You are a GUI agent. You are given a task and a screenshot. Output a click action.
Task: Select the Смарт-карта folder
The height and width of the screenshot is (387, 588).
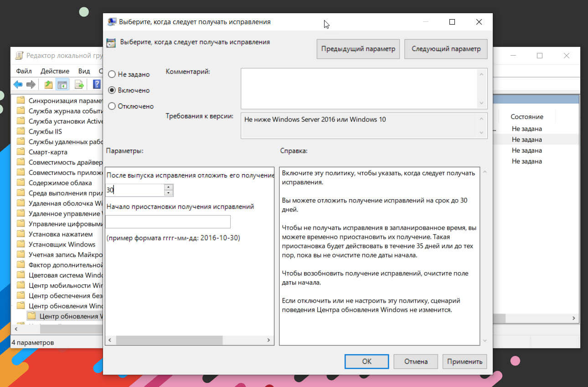[x=41, y=152]
